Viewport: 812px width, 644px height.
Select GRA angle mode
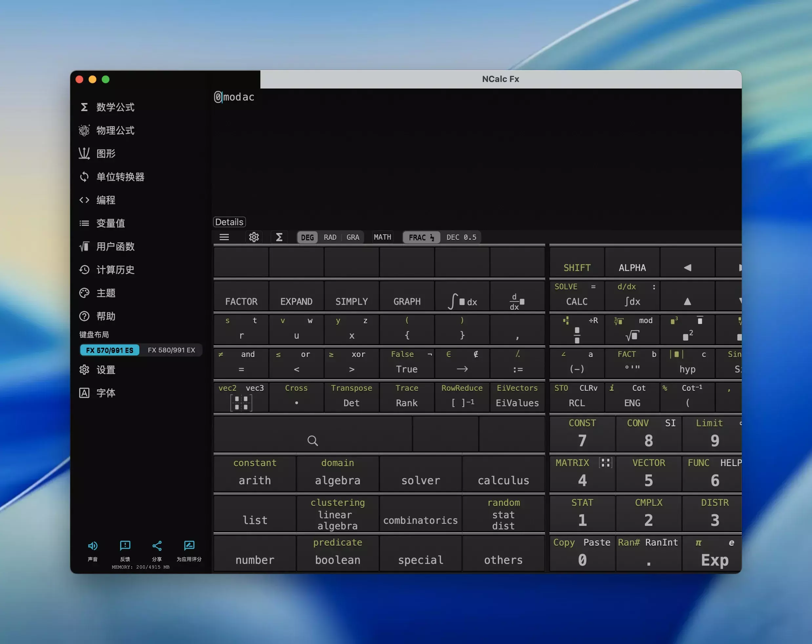click(353, 237)
